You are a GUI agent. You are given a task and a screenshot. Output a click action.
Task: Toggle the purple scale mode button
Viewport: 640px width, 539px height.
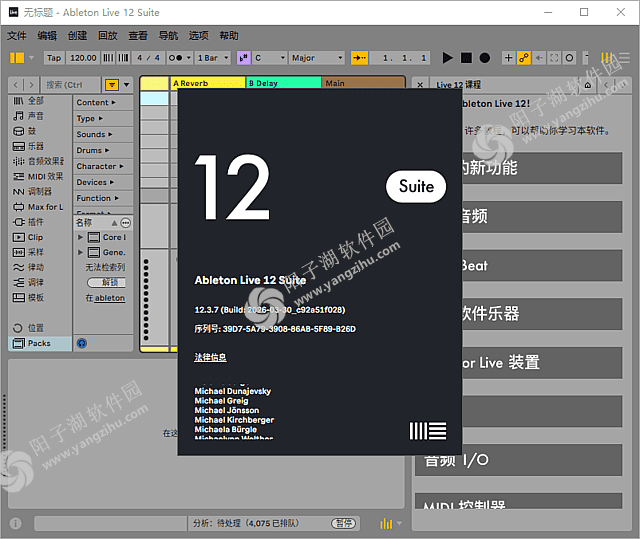coord(244,58)
